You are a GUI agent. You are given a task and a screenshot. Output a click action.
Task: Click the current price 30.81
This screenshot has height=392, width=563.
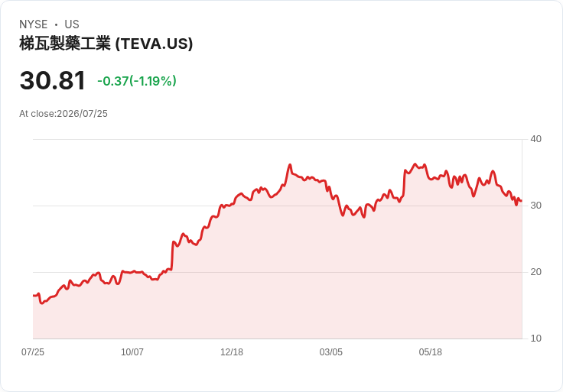click(53, 80)
